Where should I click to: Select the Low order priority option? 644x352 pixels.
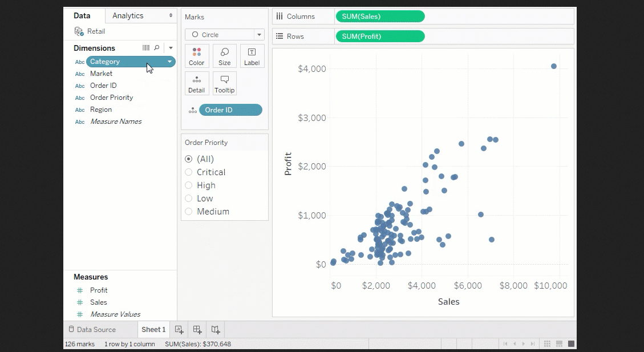click(x=189, y=199)
